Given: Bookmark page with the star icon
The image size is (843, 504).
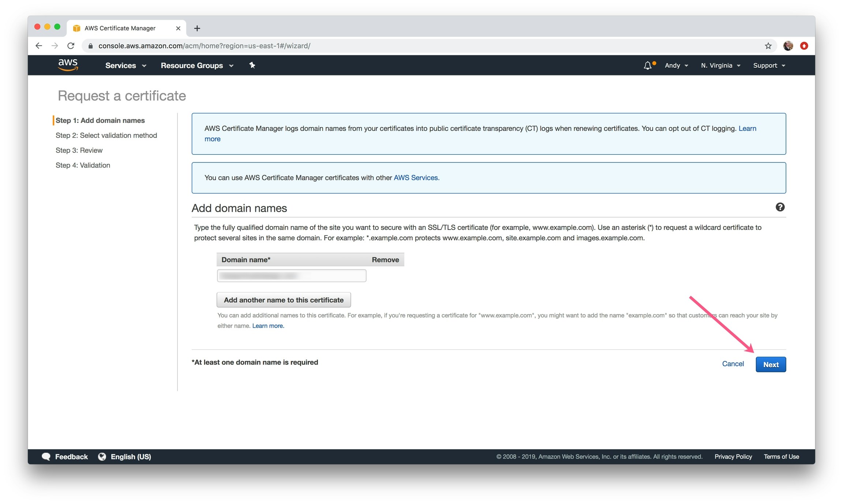Looking at the screenshot, I should pos(768,46).
